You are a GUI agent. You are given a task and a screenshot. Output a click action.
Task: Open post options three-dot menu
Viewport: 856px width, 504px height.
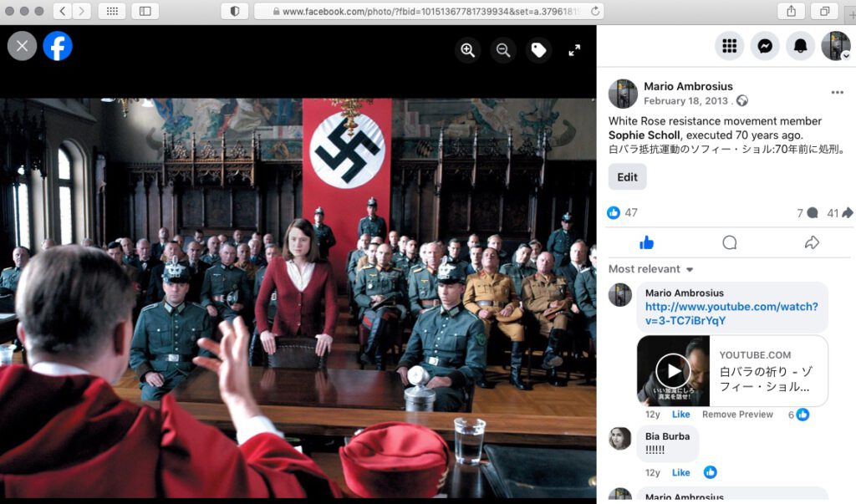(x=838, y=92)
